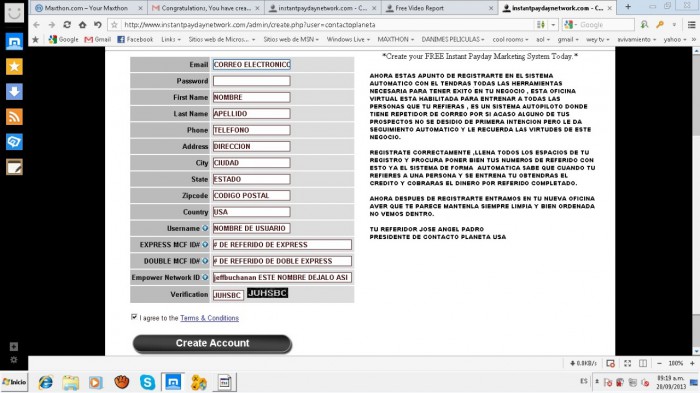700x393 pixels.
Task: Toggle the Terms & Conditions agreement checkbox
Action: click(x=134, y=317)
